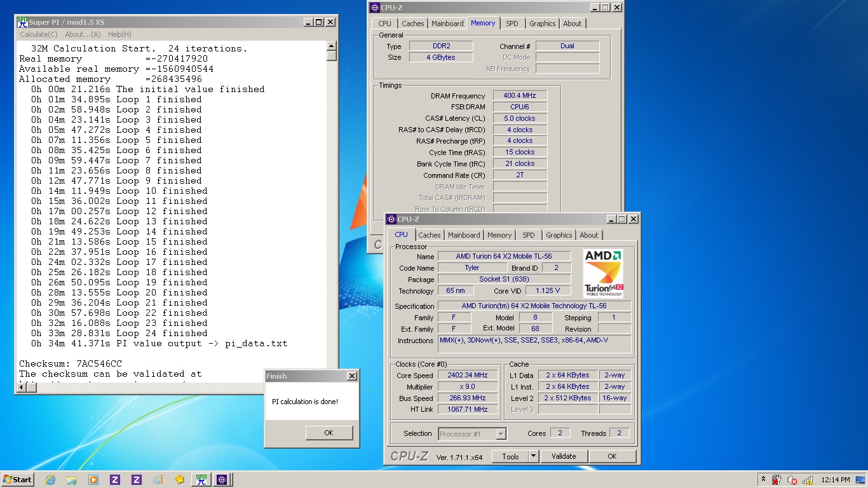Click the AMD Turion 64 X2 logo
The width and height of the screenshot is (868, 488).
click(603, 273)
